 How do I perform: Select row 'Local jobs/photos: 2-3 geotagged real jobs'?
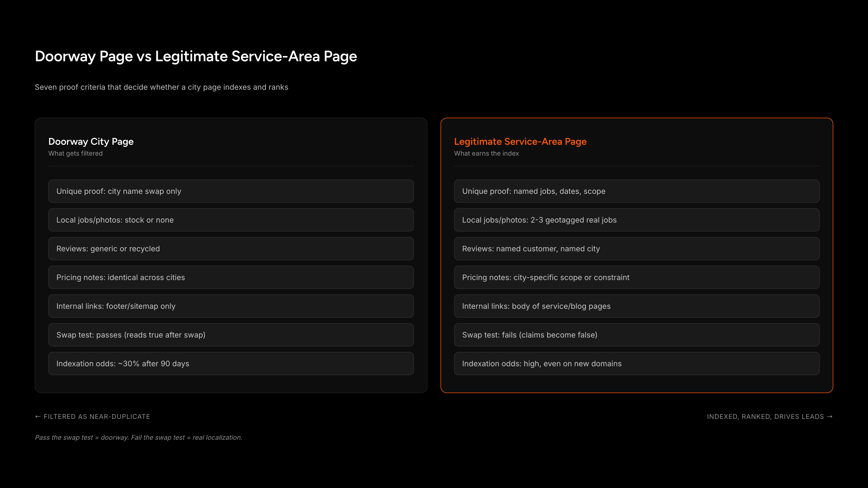[x=637, y=220]
